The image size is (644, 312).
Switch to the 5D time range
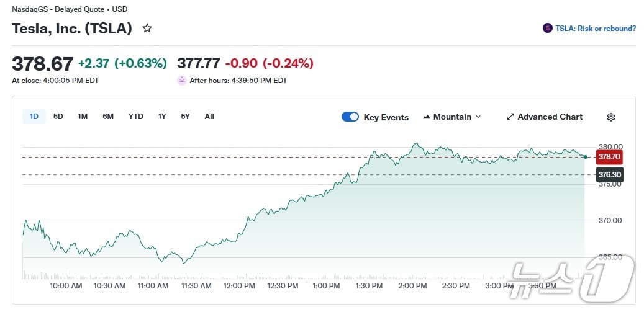(58, 117)
